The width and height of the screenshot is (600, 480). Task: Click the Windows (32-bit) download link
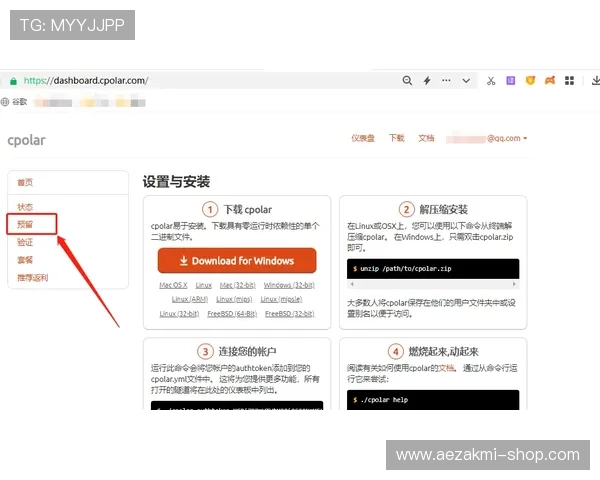(289, 285)
